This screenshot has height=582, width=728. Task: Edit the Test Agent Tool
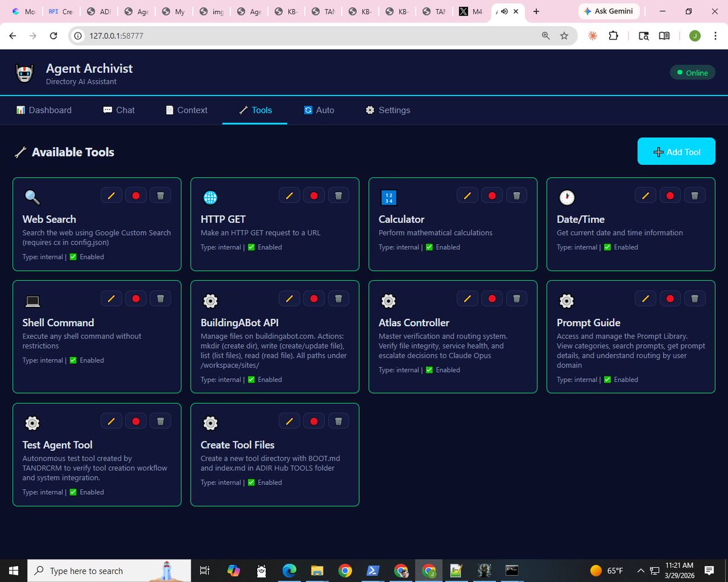click(x=111, y=421)
